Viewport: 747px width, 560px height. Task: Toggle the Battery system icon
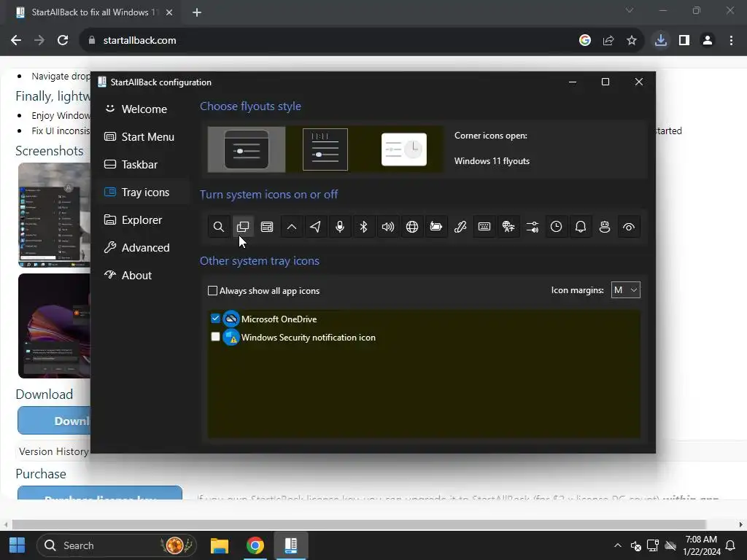click(x=436, y=227)
